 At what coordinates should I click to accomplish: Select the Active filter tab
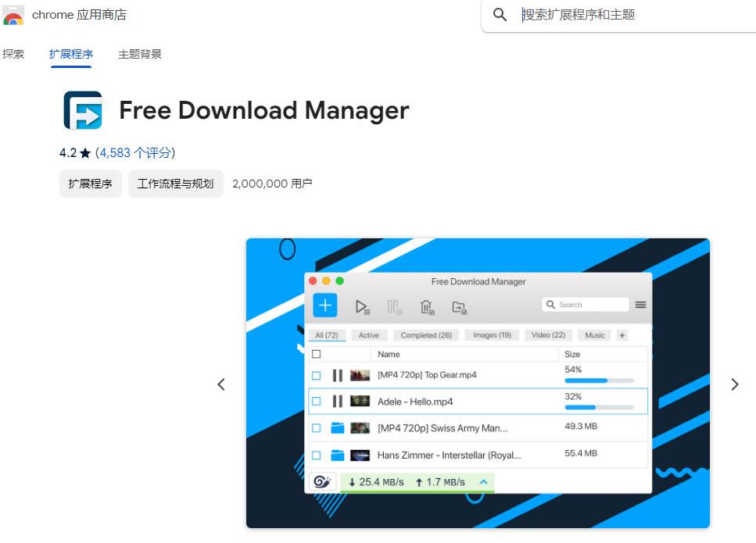click(369, 335)
